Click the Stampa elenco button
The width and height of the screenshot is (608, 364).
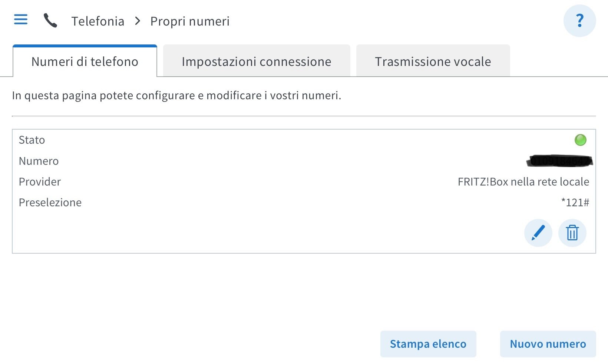[428, 344]
